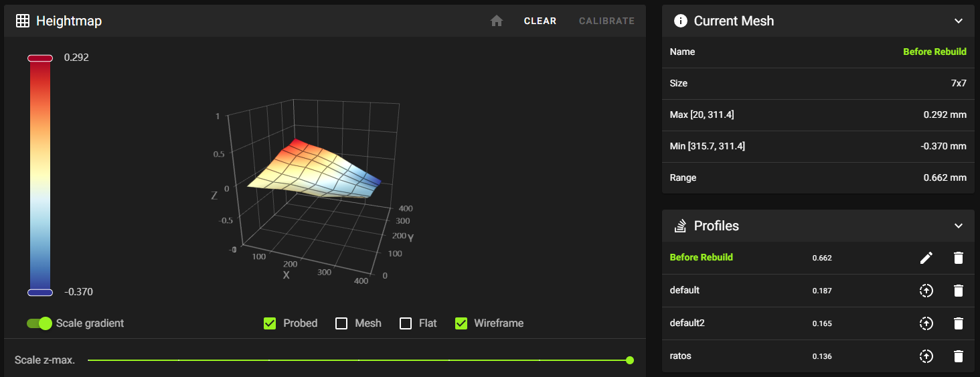This screenshot has height=377, width=980.
Task: Disable the Scale gradient switch
Action: click(x=39, y=323)
